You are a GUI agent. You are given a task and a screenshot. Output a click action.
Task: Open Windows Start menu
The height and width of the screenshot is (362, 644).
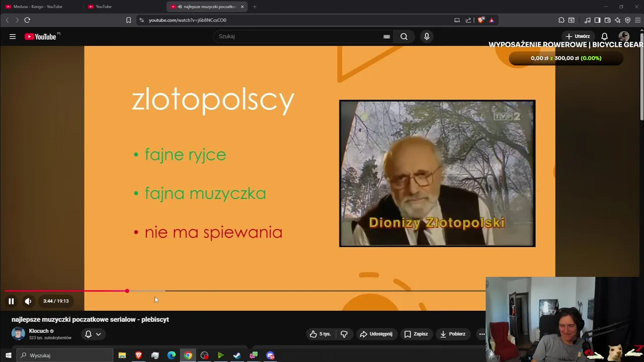(x=8, y=355)
